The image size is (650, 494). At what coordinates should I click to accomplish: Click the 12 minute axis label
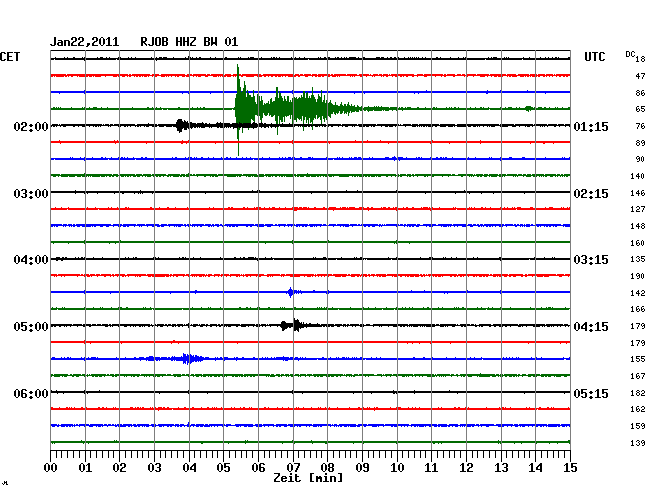coord(466,468)
